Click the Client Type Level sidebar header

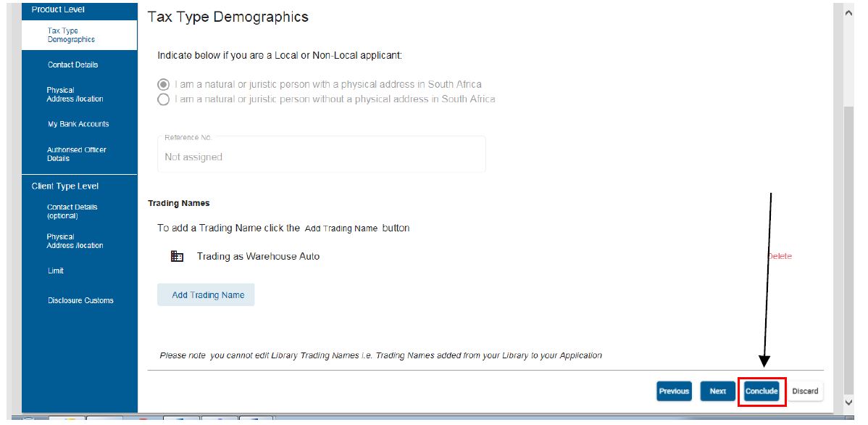pos(64,186)
